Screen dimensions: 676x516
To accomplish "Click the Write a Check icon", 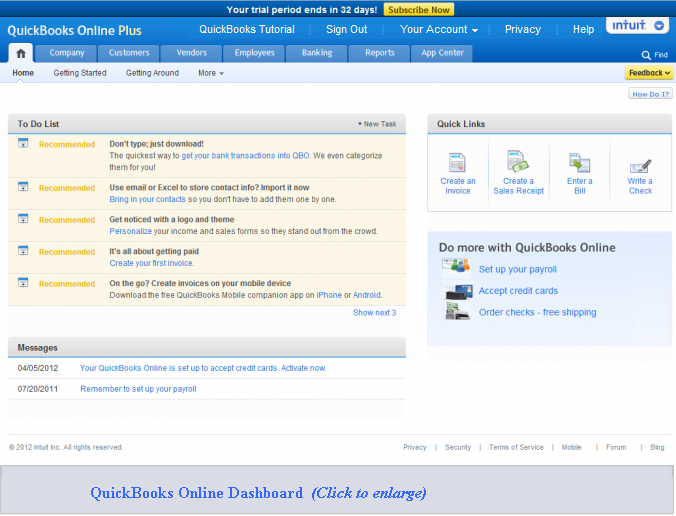I will point(641,166).
